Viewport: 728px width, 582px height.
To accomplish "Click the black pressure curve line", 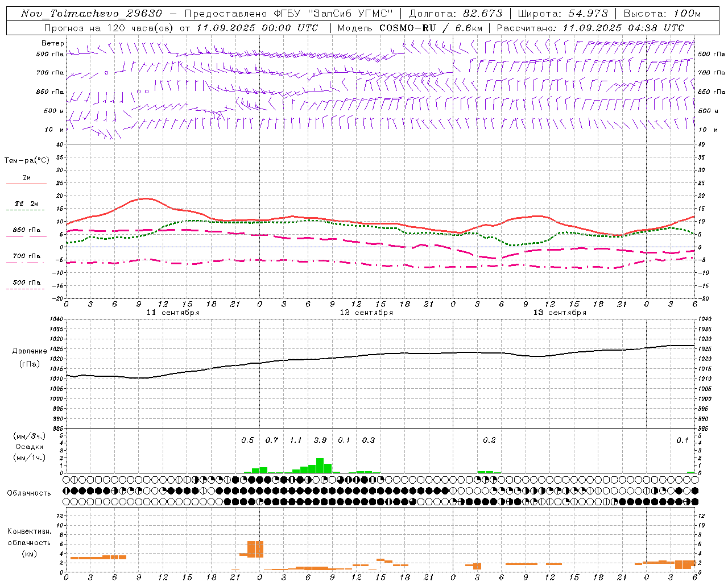I will [x=381, y=355].
